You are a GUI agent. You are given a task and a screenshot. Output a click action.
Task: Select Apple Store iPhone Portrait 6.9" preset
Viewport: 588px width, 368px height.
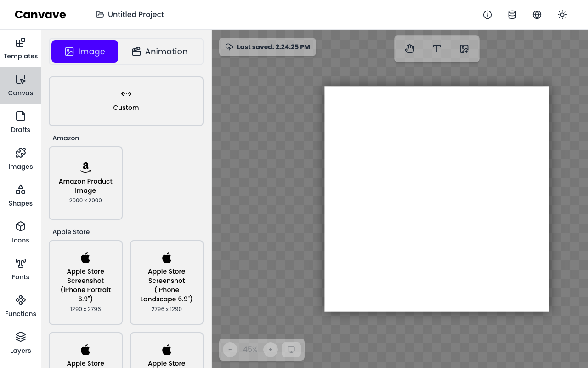tap(85, 282)
